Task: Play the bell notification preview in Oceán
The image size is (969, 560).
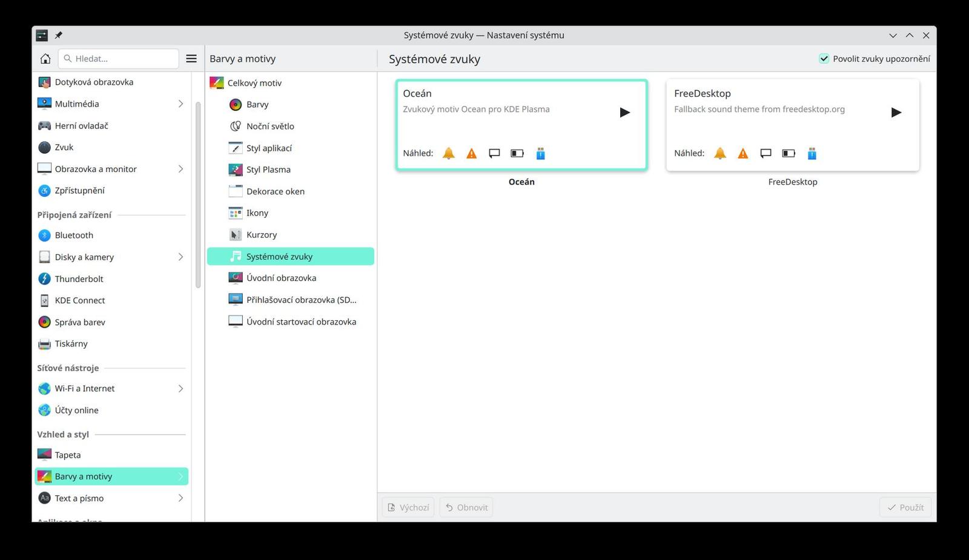Action: (448, 153)
